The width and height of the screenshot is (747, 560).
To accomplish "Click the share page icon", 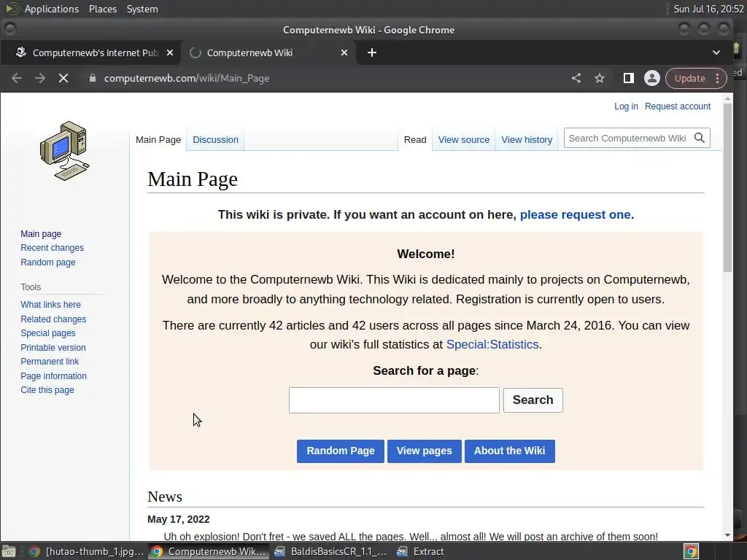I will pos(576,78).
